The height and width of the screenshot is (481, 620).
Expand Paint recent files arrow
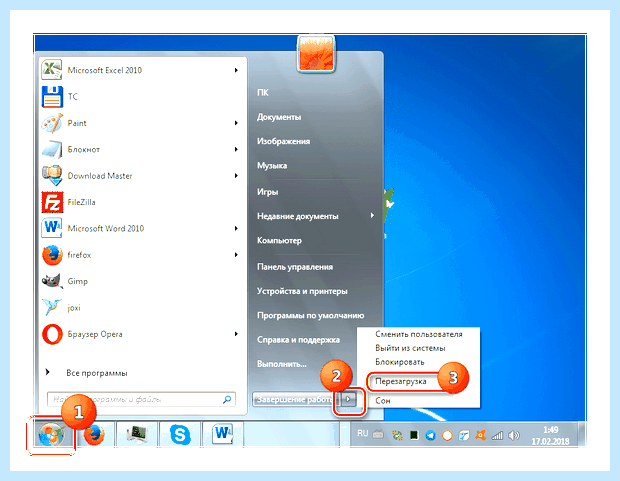[236, 123]
